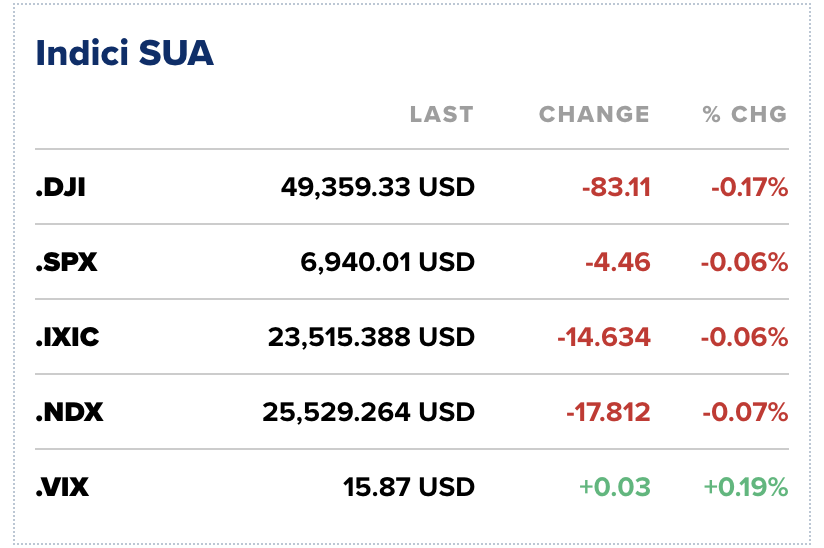Image resolution: width=824 pixels, height=548 pixels.
Task: Click the VIX percent change +0.19%
Action: pos(744,487)
